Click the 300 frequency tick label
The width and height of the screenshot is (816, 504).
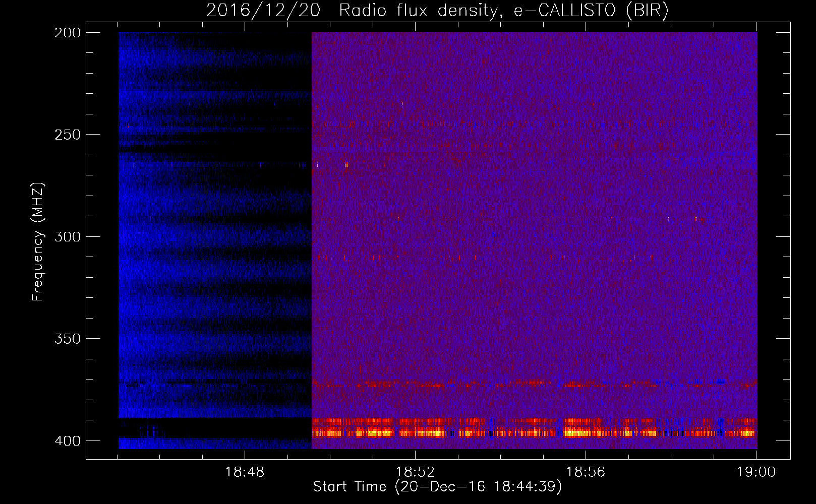pos(68,237)
